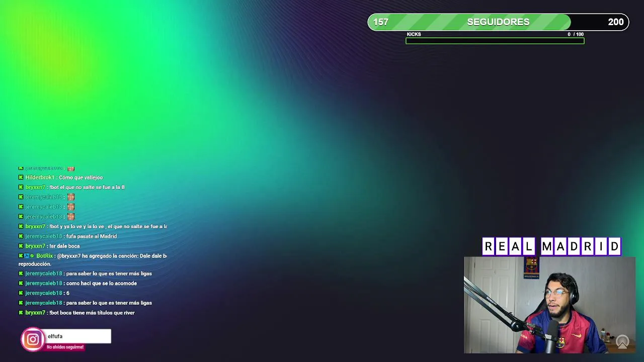The height and width of the screenshot is (362, 644).
Task: Click the follower goal number '200'
Action: pyautogui.click(x=616, y=22)
